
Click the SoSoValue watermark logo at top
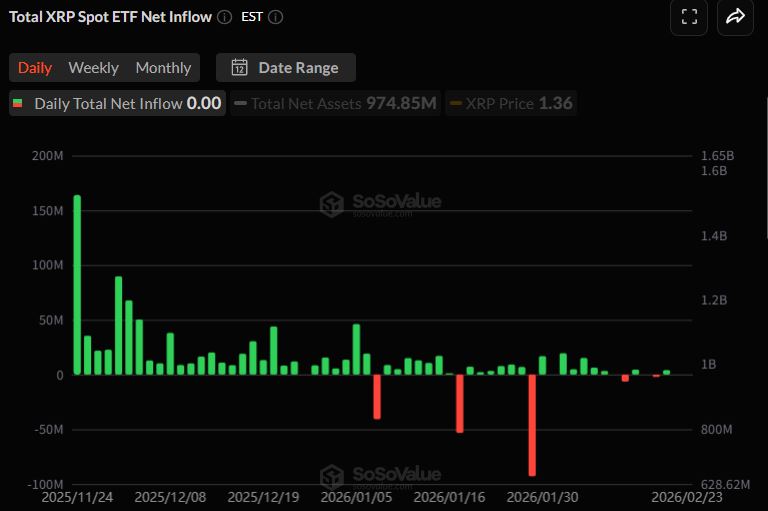pos(332,204)
